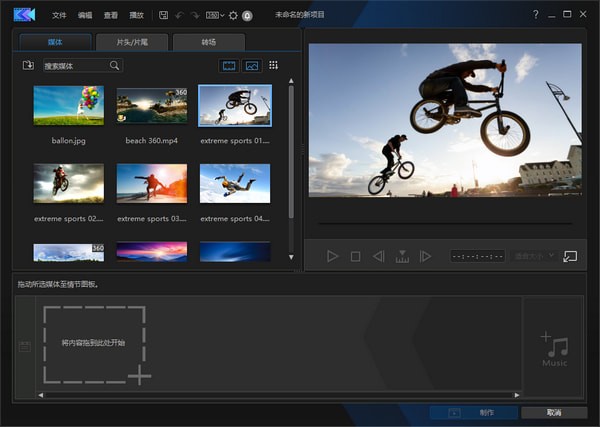Undock the preview window
The image size is (600, 427).
[570, 256]
